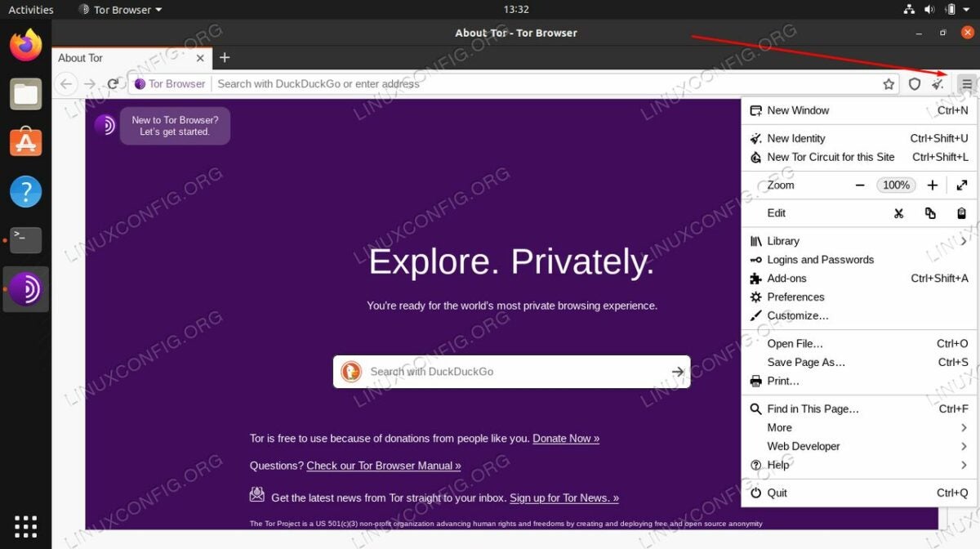Reset zoom using the 100% button
This screenshot has height=549, width=980.
(896, 185)
